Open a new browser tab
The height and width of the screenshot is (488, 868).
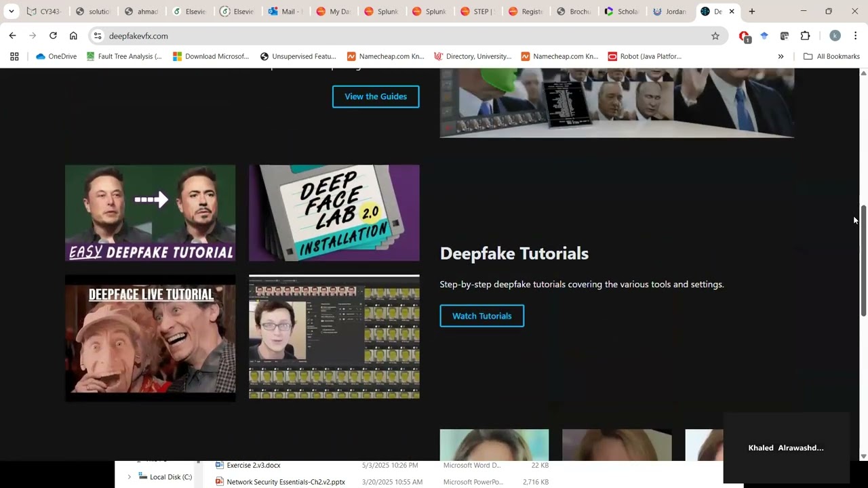click(x=751, y=12)
